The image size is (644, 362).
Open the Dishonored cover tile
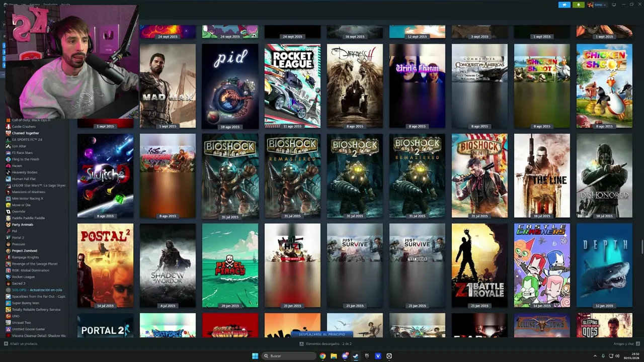tap(604, 176)
